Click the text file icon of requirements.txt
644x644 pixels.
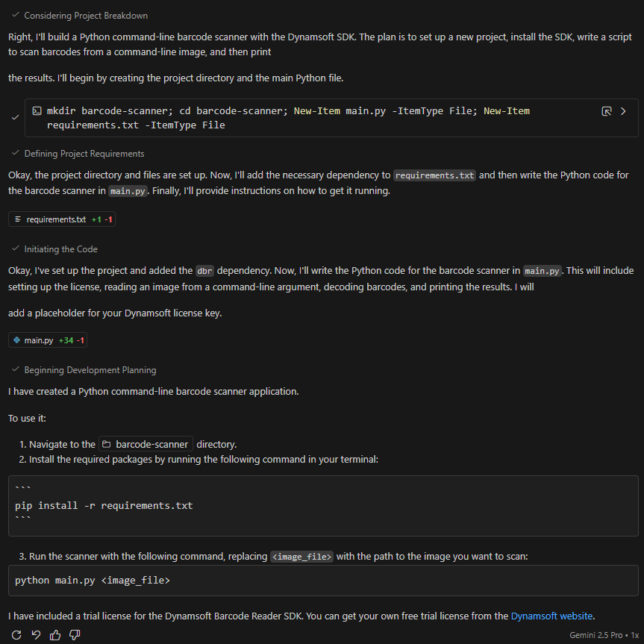point(18,219)
